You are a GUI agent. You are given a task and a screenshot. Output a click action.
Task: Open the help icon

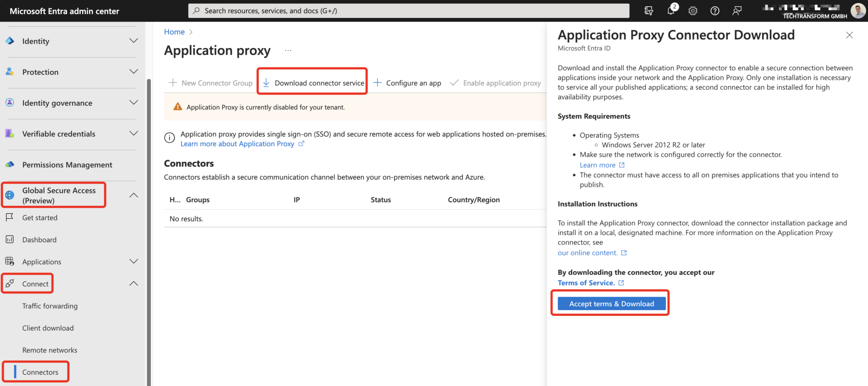[715, 11]
